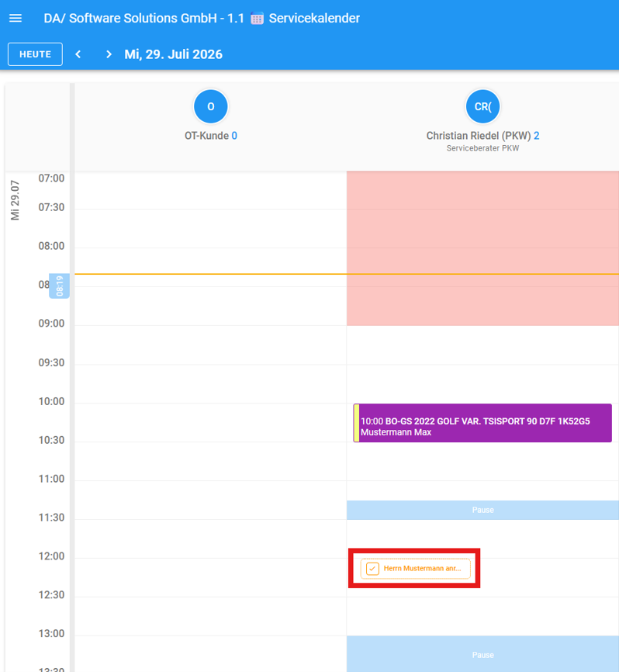Click the 13:00 Pause block
The width and height of the screenshot is (619, 672).
tap(482, 654)
